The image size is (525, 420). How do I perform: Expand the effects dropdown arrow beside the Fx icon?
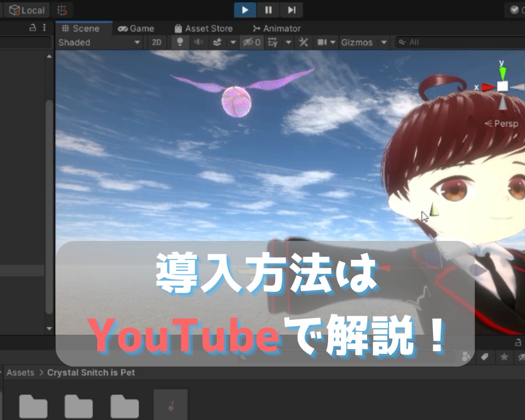[233, 43]
